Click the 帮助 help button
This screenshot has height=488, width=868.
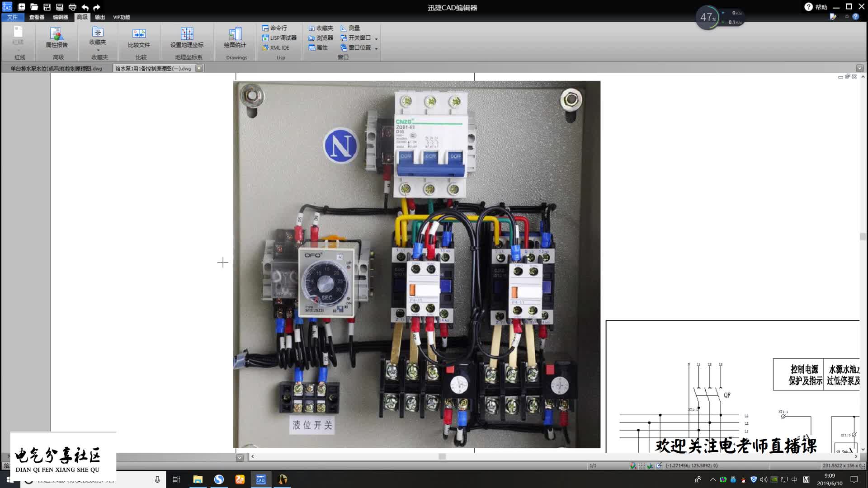click(x=816, y=7)
